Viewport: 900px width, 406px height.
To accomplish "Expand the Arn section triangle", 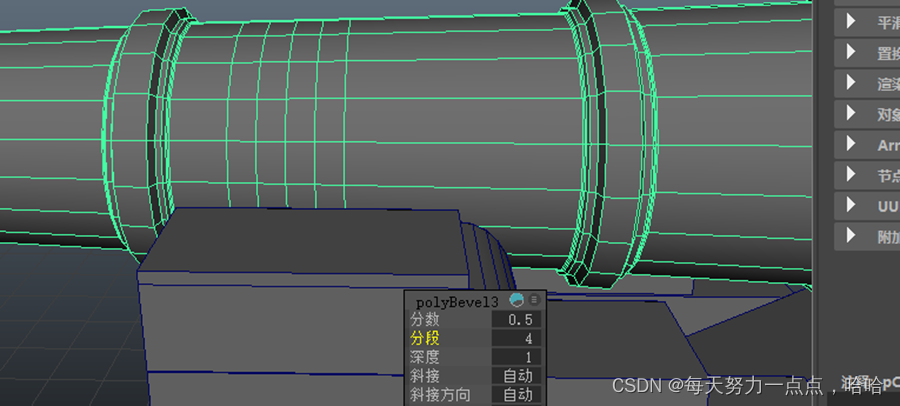I will (851, 144).
